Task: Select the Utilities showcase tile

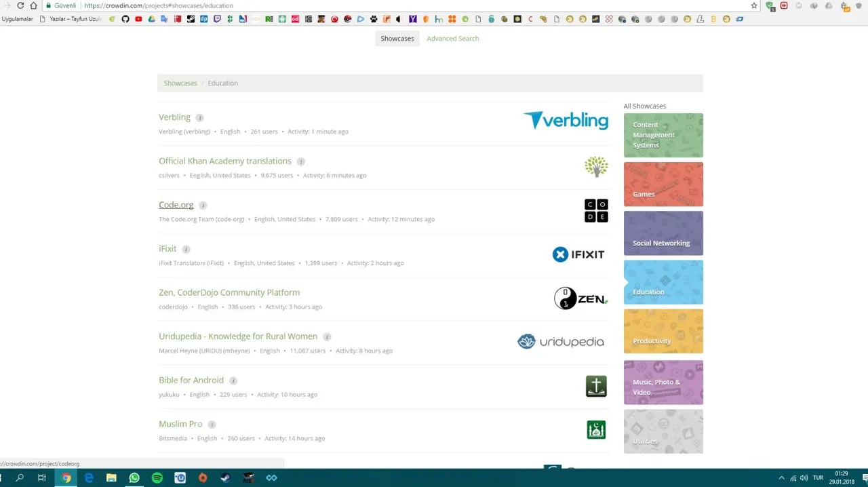Action: click(663, 431)
